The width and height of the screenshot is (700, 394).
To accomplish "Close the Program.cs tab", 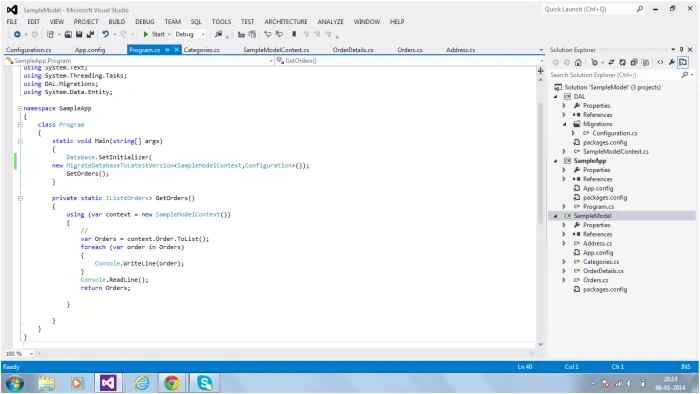I will (x=177, y=50).
